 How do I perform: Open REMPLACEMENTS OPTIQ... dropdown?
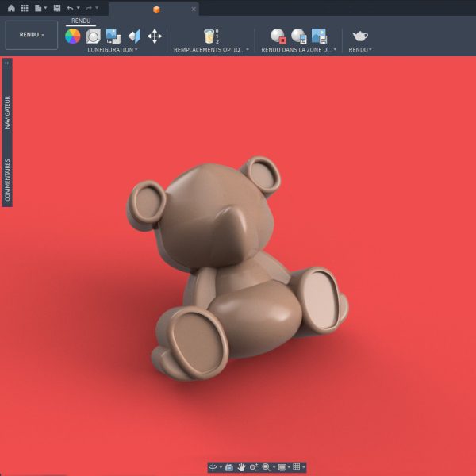[x=211, y=50]
